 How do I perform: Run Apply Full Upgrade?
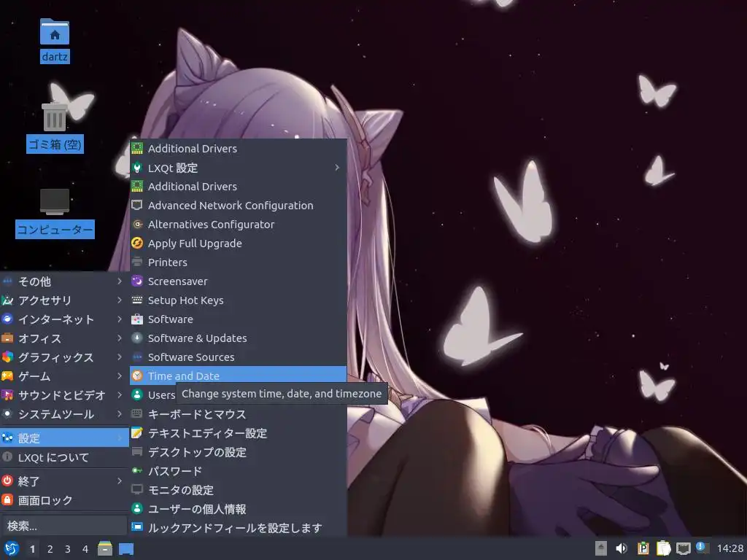coord(239,244)
